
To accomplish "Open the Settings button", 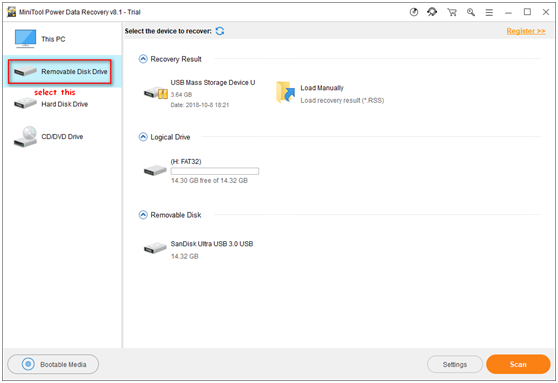I will coord(455,364).
